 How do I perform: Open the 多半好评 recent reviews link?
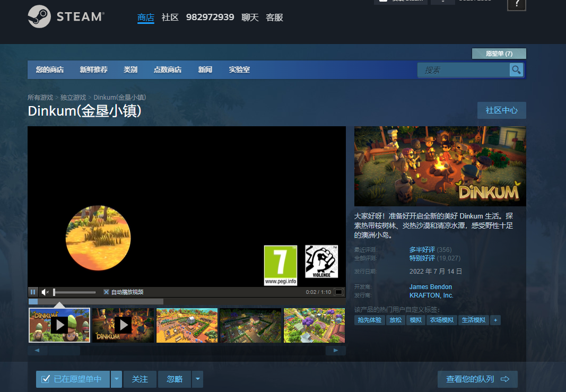click(x=422, y=250)
